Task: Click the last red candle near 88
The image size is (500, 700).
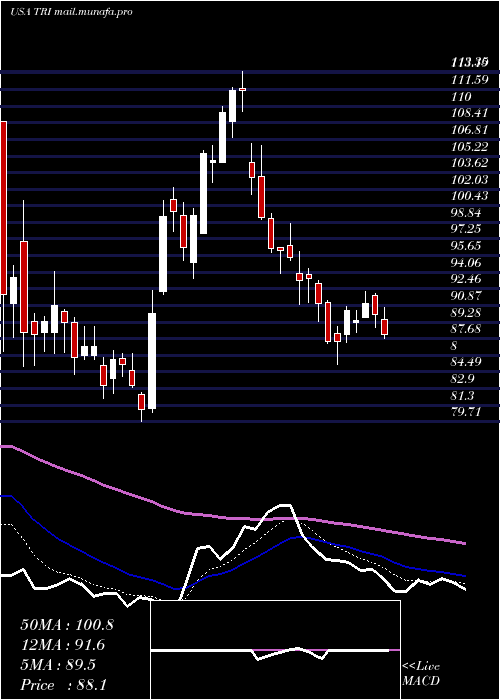Action: click(x=385, y=327)
